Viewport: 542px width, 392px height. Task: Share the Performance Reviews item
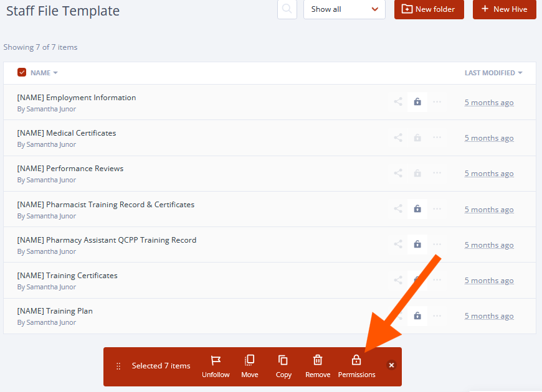[x=398, y=173]
